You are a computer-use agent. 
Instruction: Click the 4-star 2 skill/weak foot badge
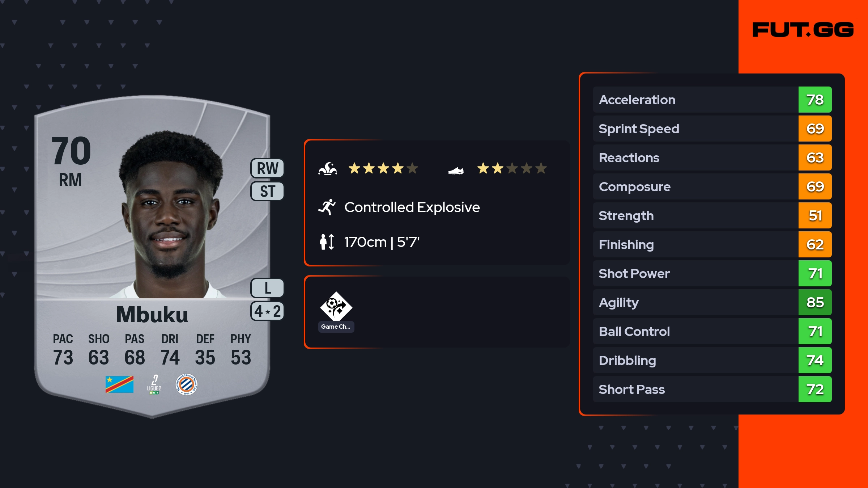(x=267, y=311)
